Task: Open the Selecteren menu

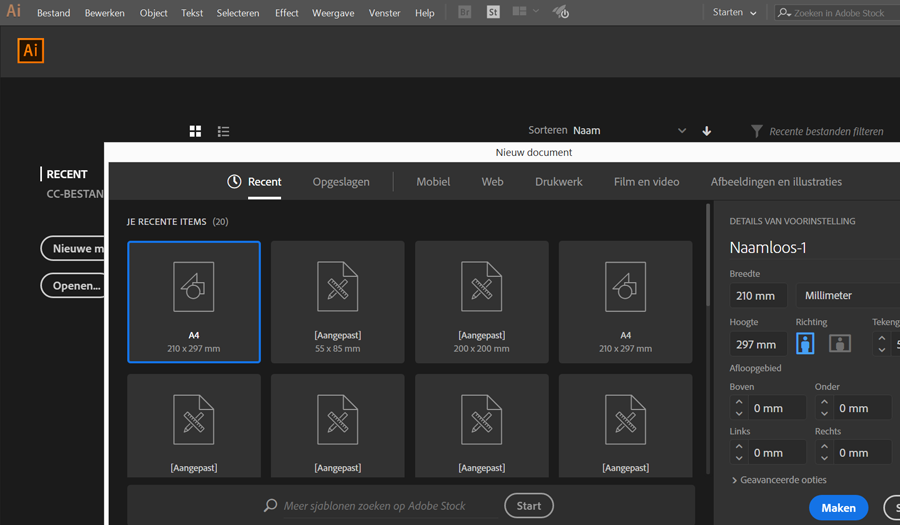Action: (238, 13)
